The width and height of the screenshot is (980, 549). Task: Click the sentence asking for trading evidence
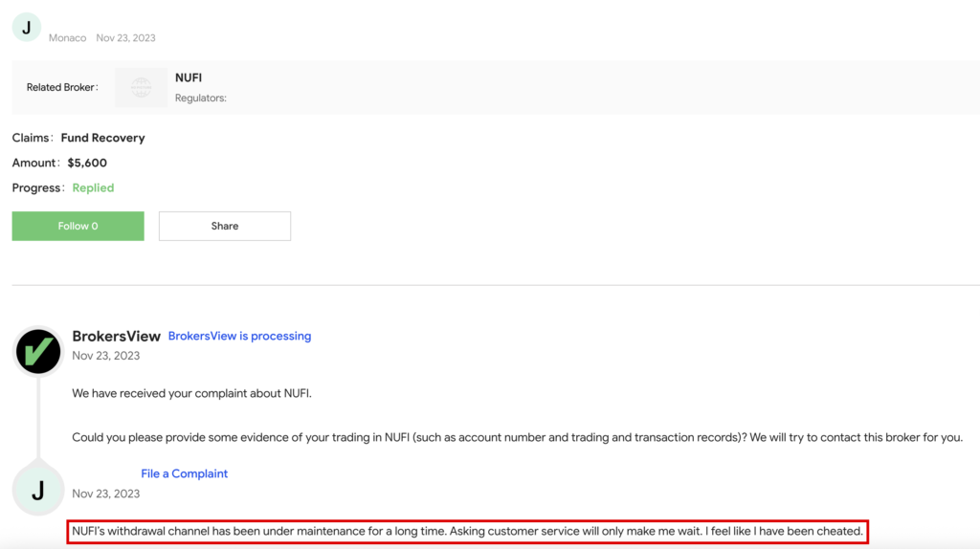click(517, 437)
